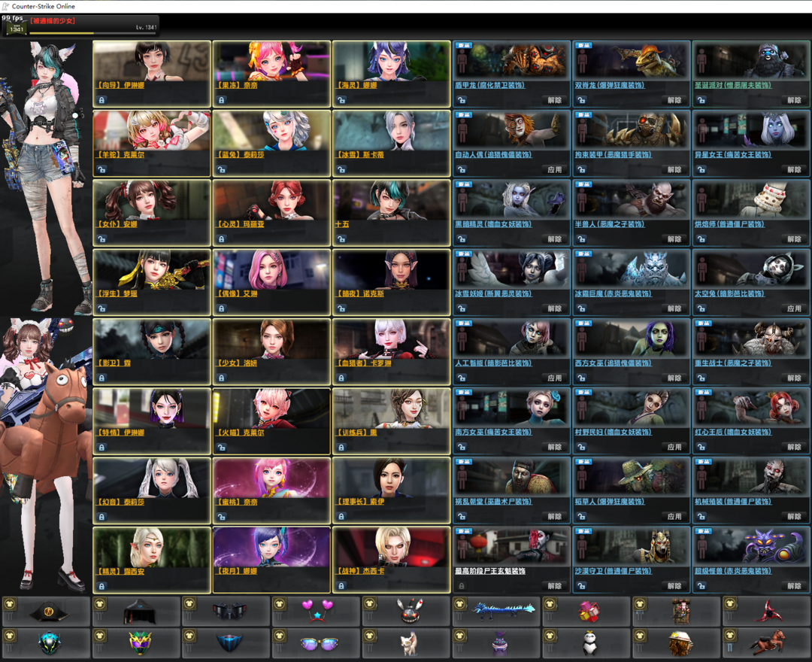Screen dimensions: 812x662
Task: Click 应用 on the 稻草人 card
Action: click(x=674, y=517)
